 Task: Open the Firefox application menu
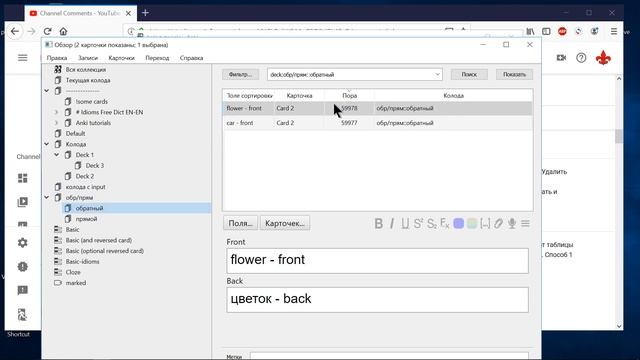[x=613, y=31]
